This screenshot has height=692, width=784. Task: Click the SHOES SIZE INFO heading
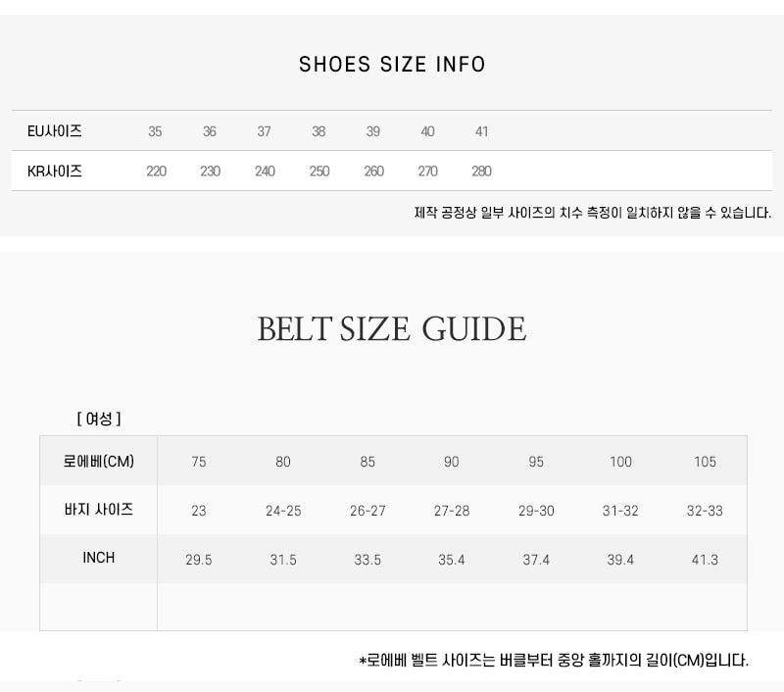coord(392,64)
